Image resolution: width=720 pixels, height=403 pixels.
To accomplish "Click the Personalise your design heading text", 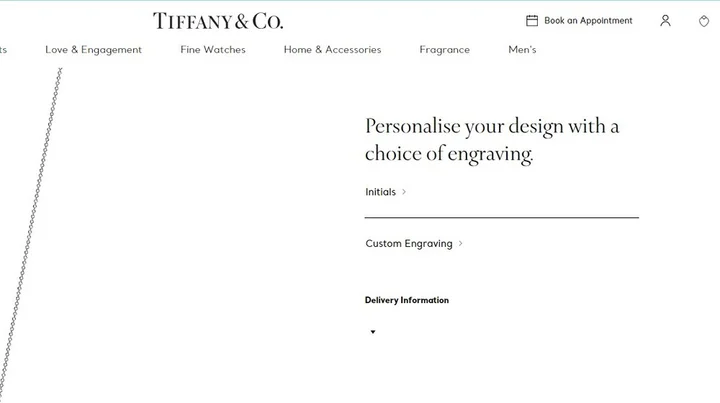I will [492, 140].
